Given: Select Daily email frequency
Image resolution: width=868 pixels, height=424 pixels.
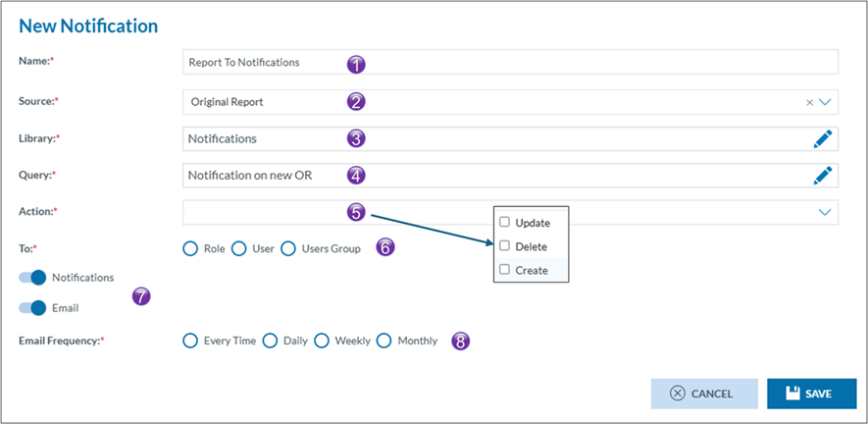Looking at the screenshot, I should (x=271, y=341).
